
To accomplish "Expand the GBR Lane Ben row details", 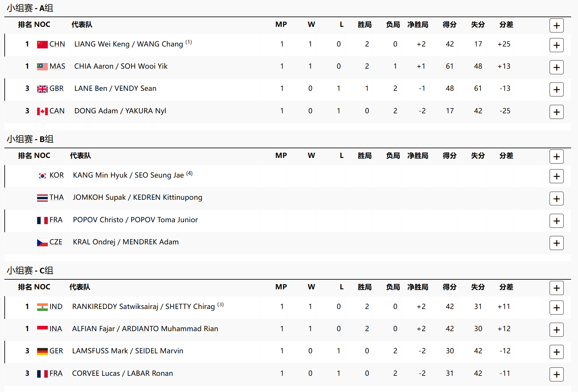I will pos(556,90).
